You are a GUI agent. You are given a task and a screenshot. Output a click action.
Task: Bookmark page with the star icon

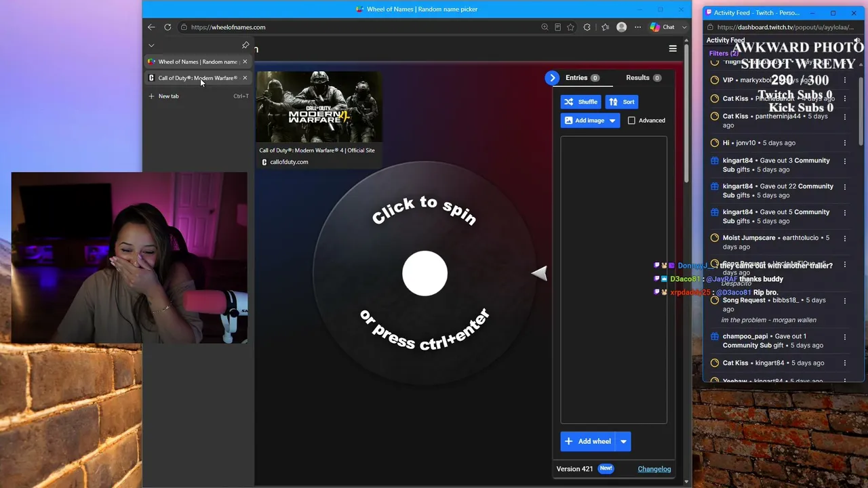point(570,27)
